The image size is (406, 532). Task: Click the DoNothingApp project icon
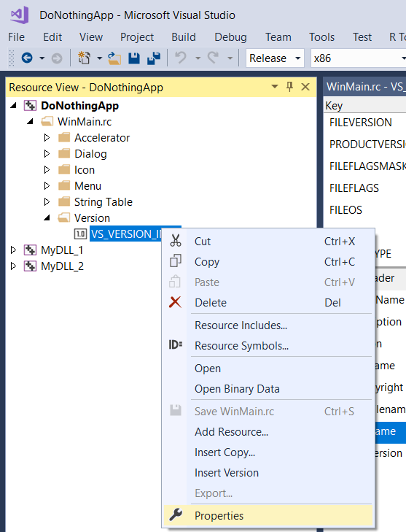(30, 106)
